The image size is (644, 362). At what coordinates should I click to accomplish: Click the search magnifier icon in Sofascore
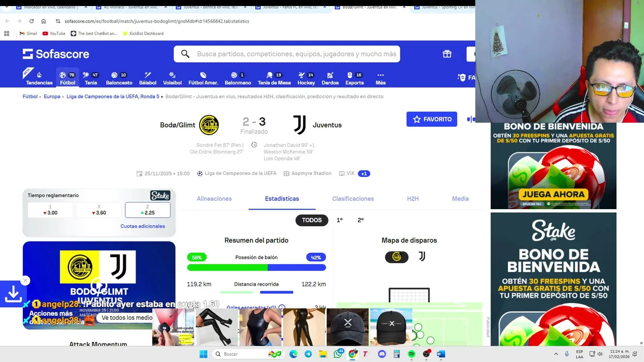pos(185,54)
